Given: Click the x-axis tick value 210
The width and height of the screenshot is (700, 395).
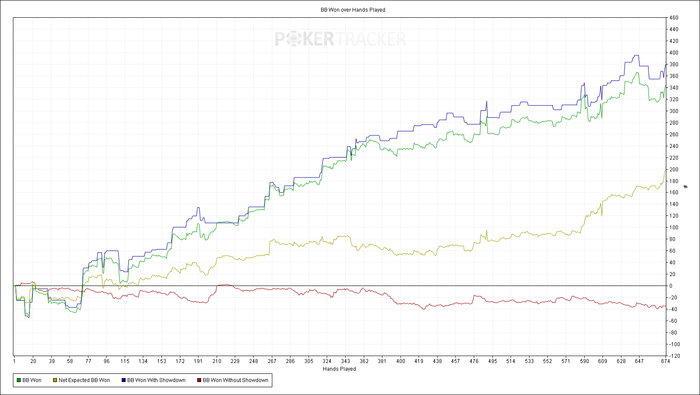Looking at the screenshot, I should (x=217, y=362).
